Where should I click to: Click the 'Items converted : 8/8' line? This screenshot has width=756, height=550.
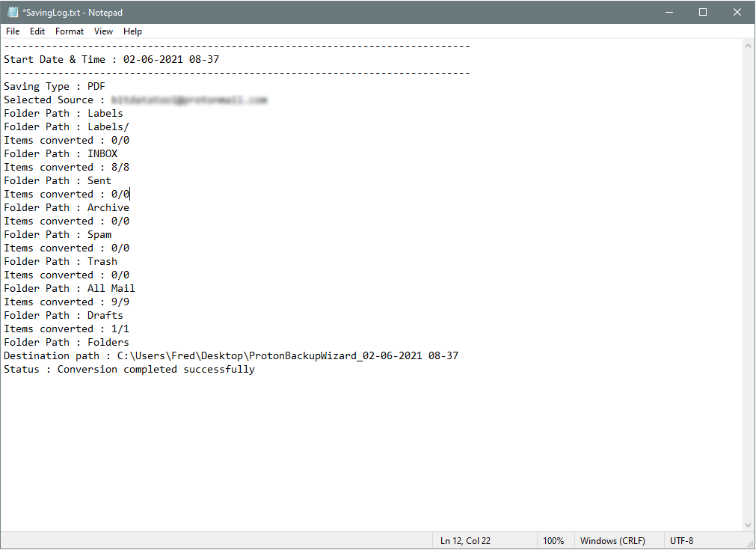click(67, 168)
